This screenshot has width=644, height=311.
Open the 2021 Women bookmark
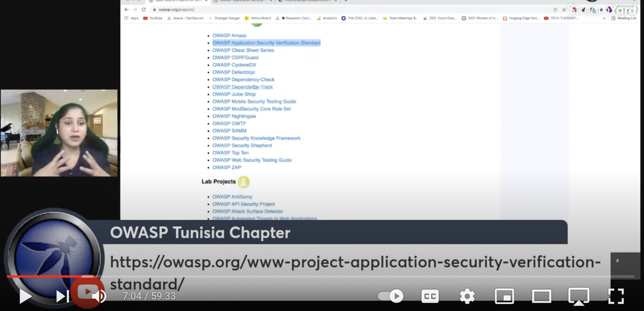[480, 18]
